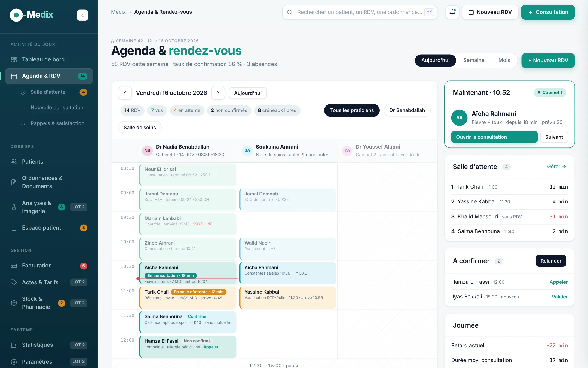Click Medix in the breadcrumb

tap(118, 12)
